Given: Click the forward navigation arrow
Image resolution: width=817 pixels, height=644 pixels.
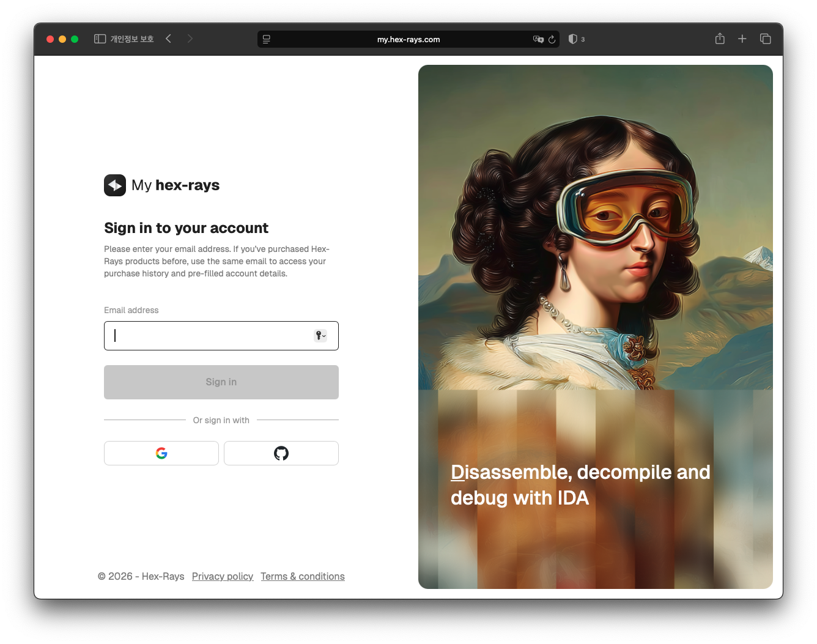Looking at the screenshot, I should click(190, 39).
